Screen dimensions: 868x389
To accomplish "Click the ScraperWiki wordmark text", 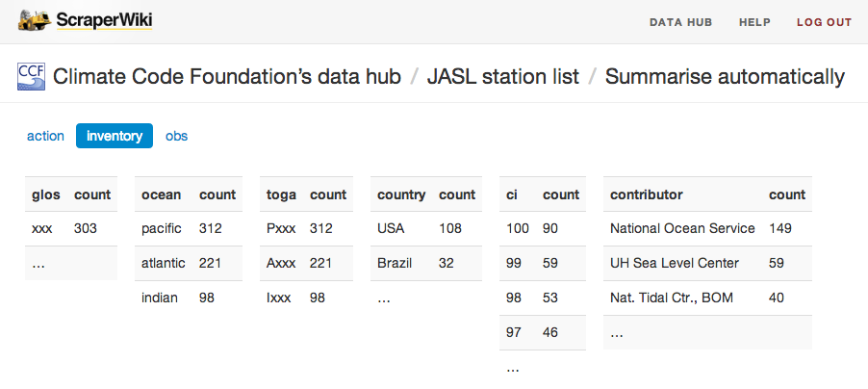I will [x=104, y=20].
